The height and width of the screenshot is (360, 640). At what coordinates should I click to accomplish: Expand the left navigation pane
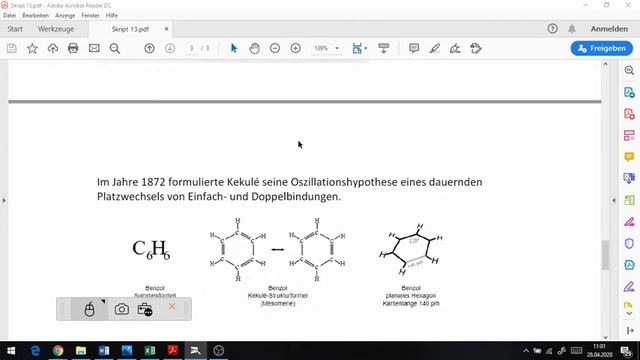(4, 200)
